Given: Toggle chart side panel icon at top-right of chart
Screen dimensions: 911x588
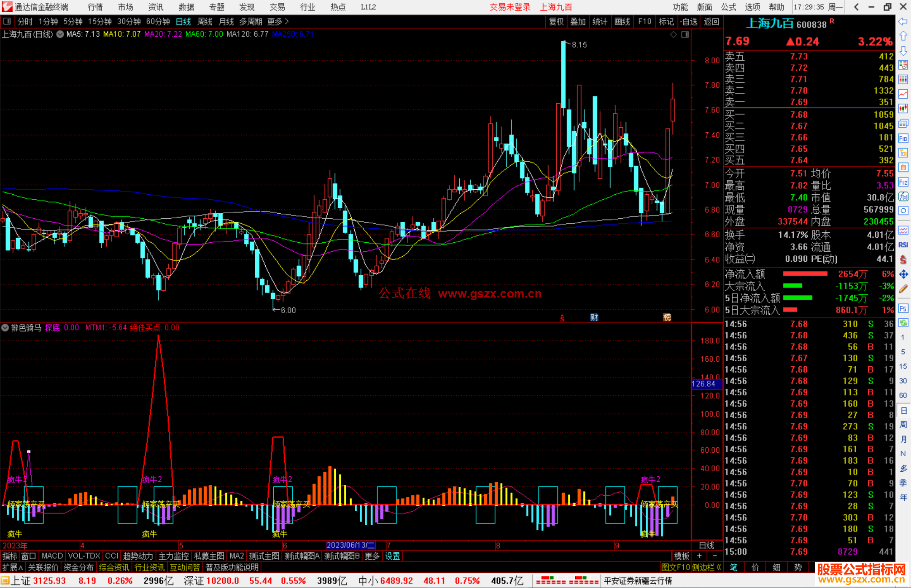Looking at the screenshot, I should [x=685, y=35].
